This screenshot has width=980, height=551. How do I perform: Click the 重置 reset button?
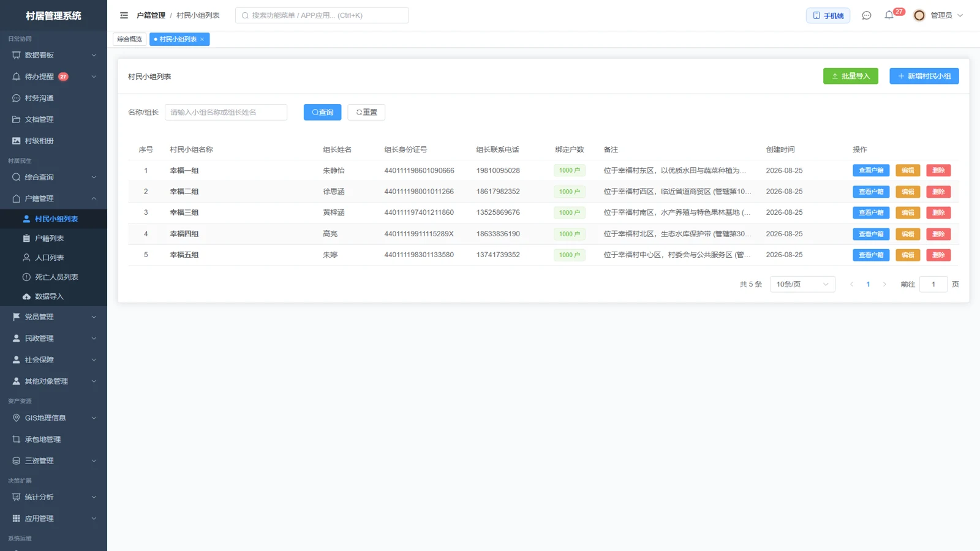(x=366, y=112)
